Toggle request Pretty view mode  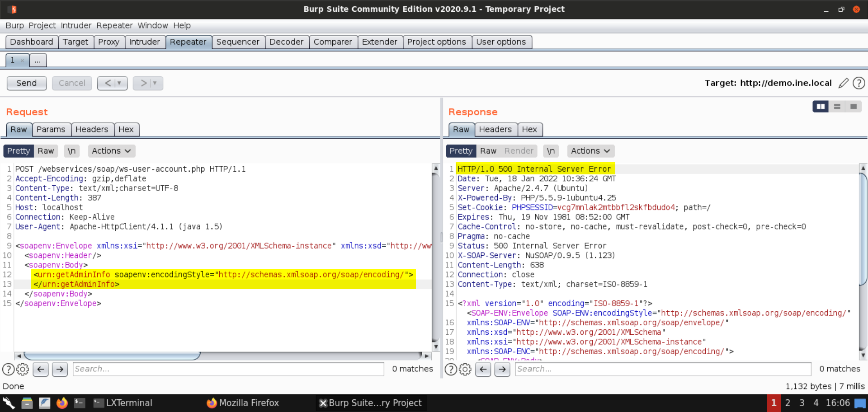(19, 151)
